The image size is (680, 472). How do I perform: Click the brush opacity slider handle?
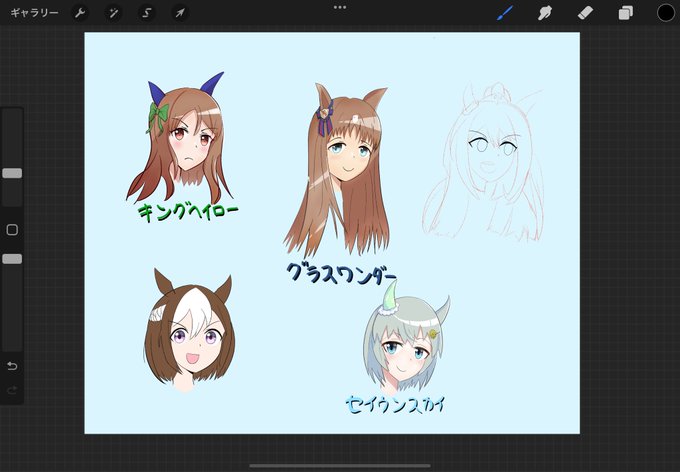(x=12, y=259)
